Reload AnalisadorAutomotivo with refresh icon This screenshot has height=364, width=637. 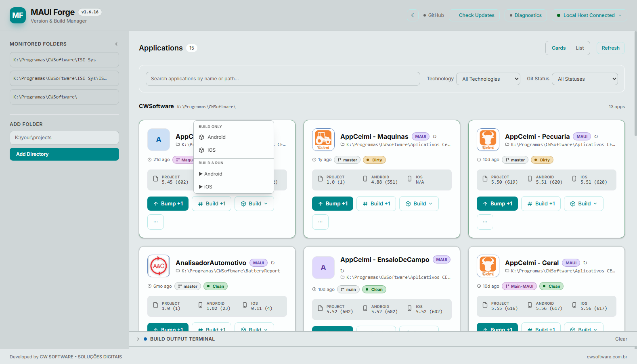[x=272, y=263]
